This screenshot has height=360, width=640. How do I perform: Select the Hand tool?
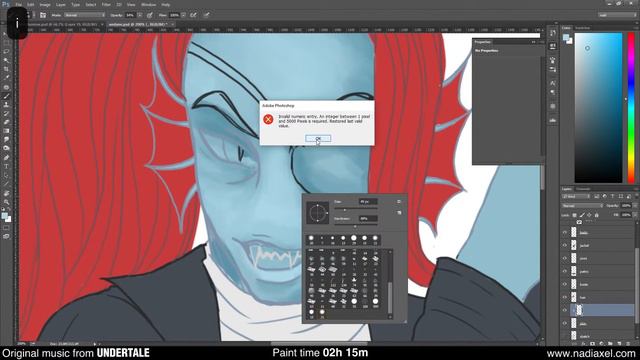point(6,193)
